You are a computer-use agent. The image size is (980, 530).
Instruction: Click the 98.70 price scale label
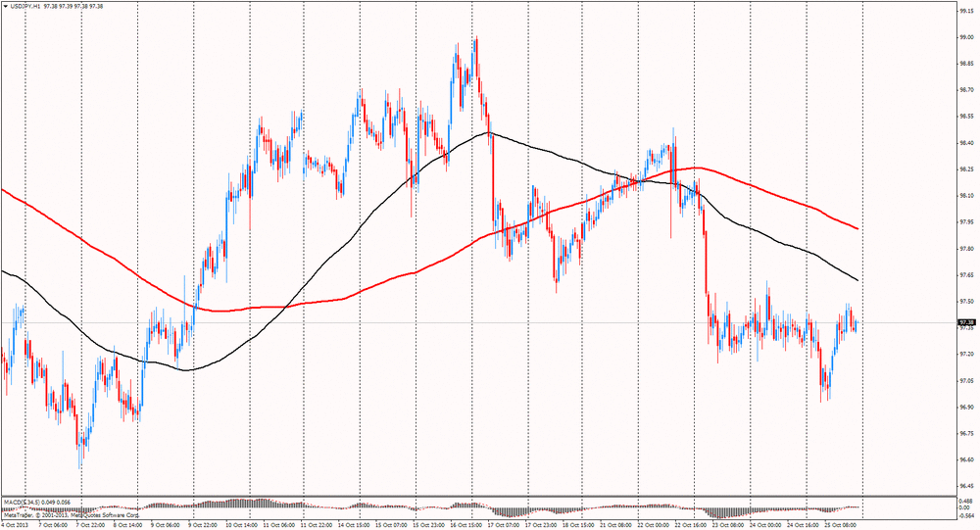point(966,90)
